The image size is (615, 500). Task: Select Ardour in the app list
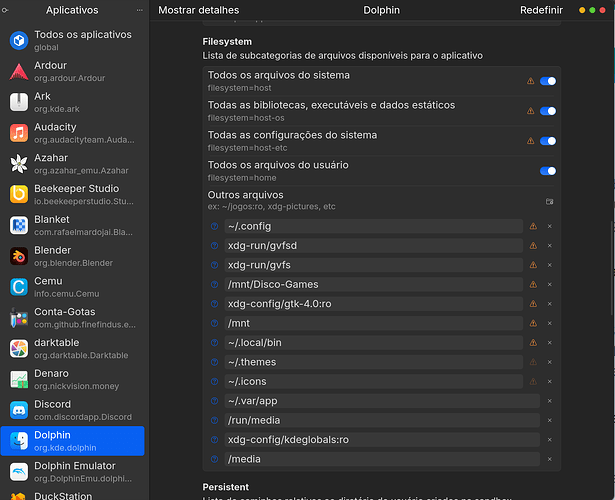pos(73,71)
